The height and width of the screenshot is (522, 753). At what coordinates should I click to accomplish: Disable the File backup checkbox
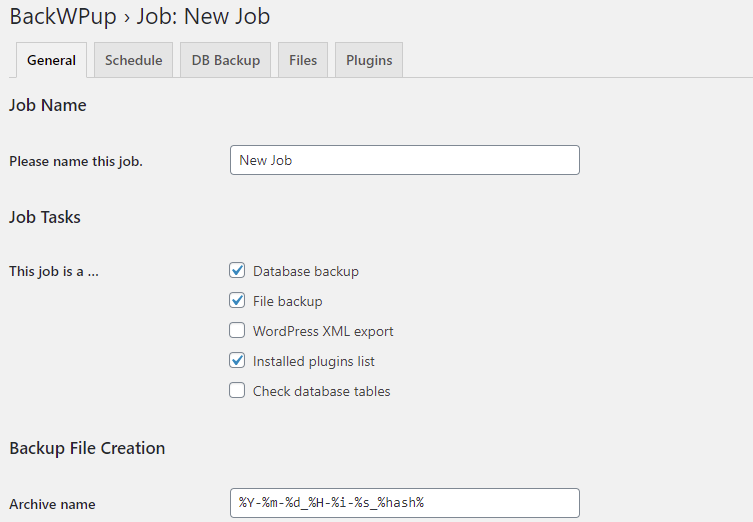(x=237, y=301)
